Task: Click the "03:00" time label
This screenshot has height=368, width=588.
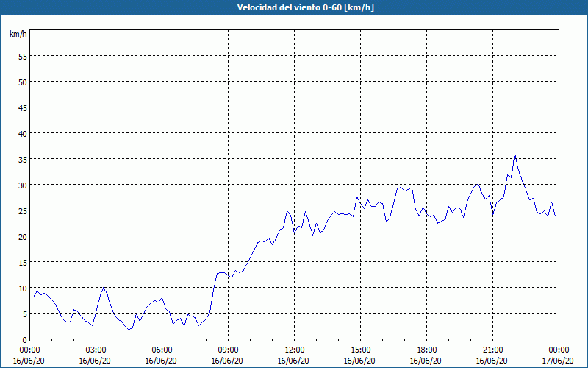Action: (96, 350)
